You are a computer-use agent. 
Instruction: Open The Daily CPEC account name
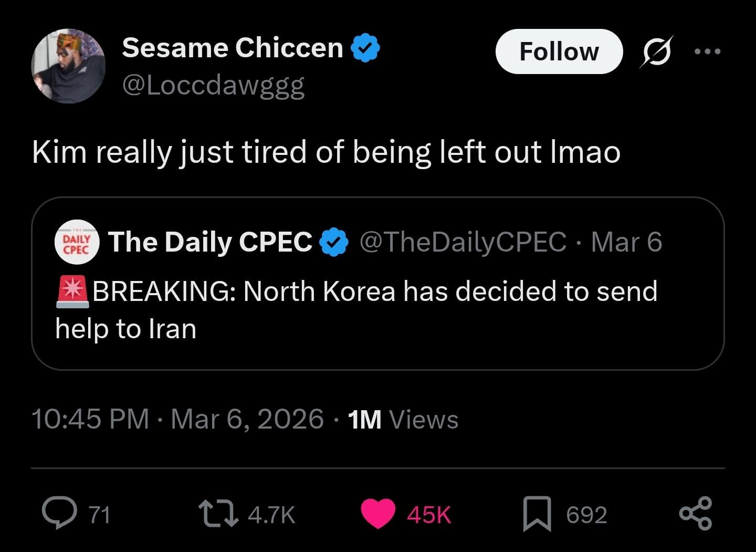[210, 242]
